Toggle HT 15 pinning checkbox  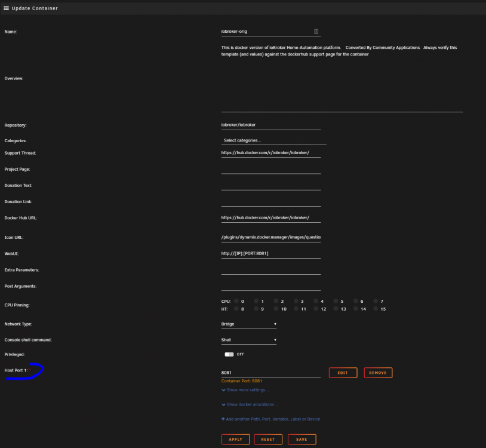click(x=376, y=309)
